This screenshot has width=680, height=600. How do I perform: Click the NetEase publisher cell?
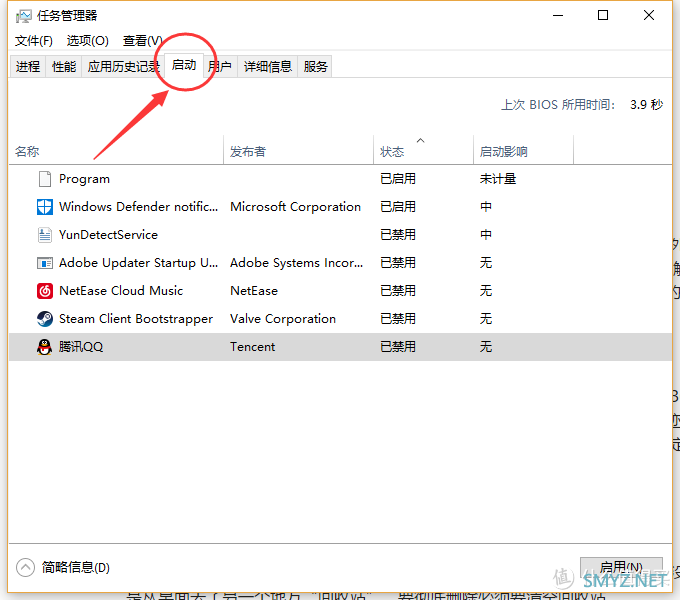[x=254, y=291]
